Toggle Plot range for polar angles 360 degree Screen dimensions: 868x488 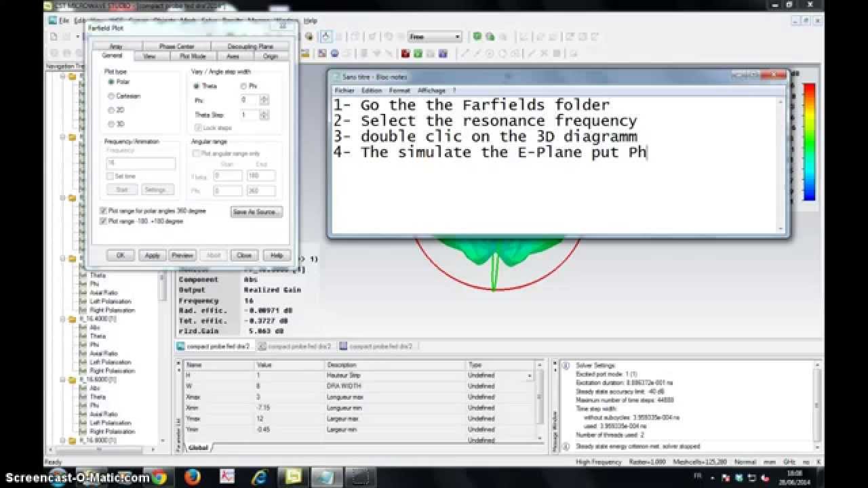coord(103,211)
